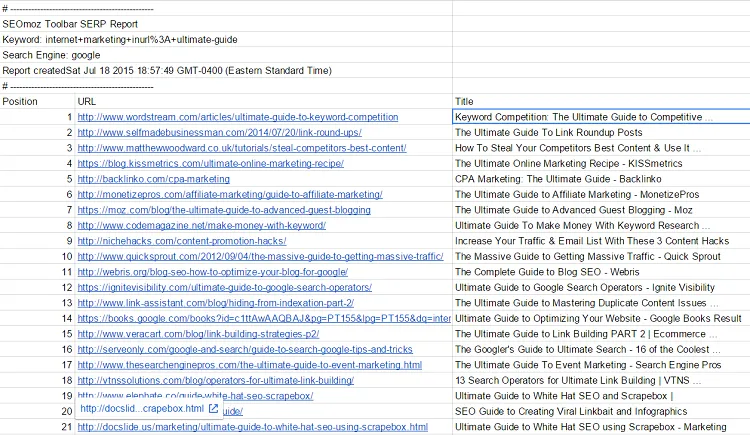Click the open-link icon in the docslide tooltip
The height and width of the screenshot is (435, 750).
(213, 409)
